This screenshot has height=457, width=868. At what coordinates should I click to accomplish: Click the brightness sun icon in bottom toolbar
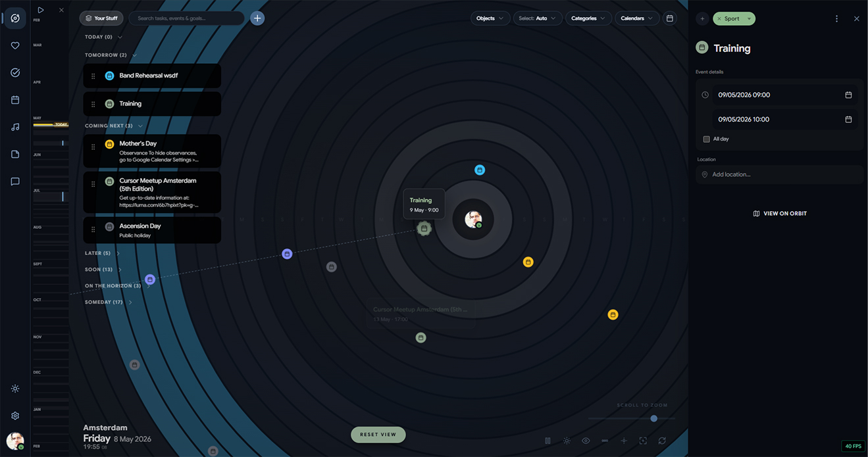pos(567,441)
